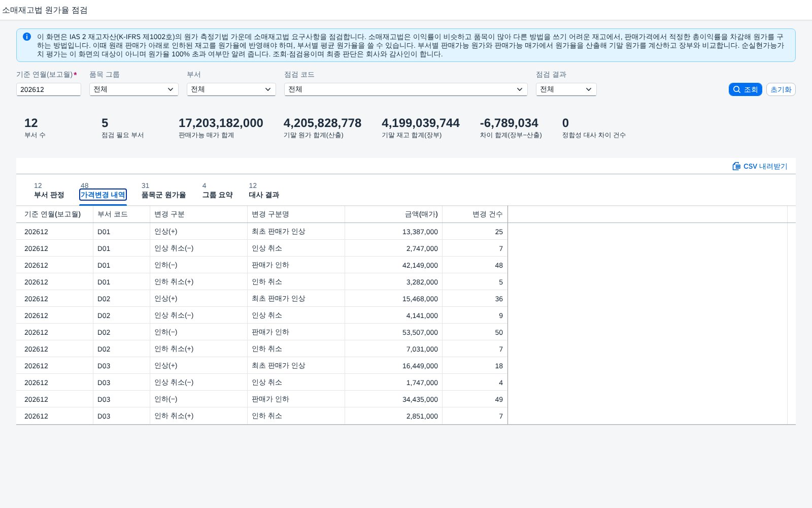The width and height of the screenshot is (812, 508).
Task: Click the 기준 연월(보고월) column header
Action: tap(55, 214)
